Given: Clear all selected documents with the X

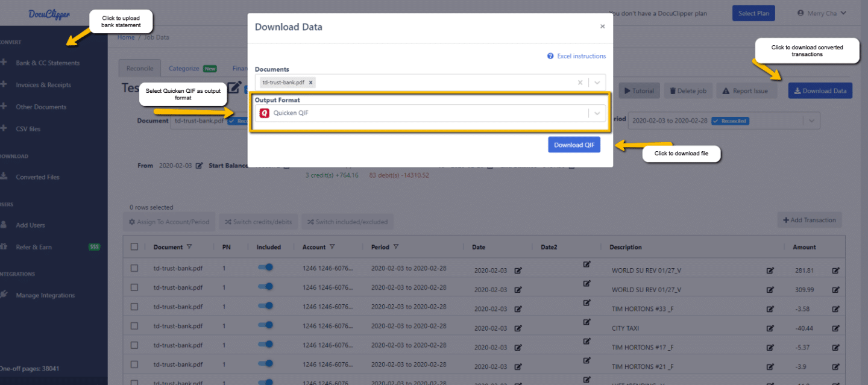Looking at the screenshot, I should pyautogui.click(x=580, y=83).
